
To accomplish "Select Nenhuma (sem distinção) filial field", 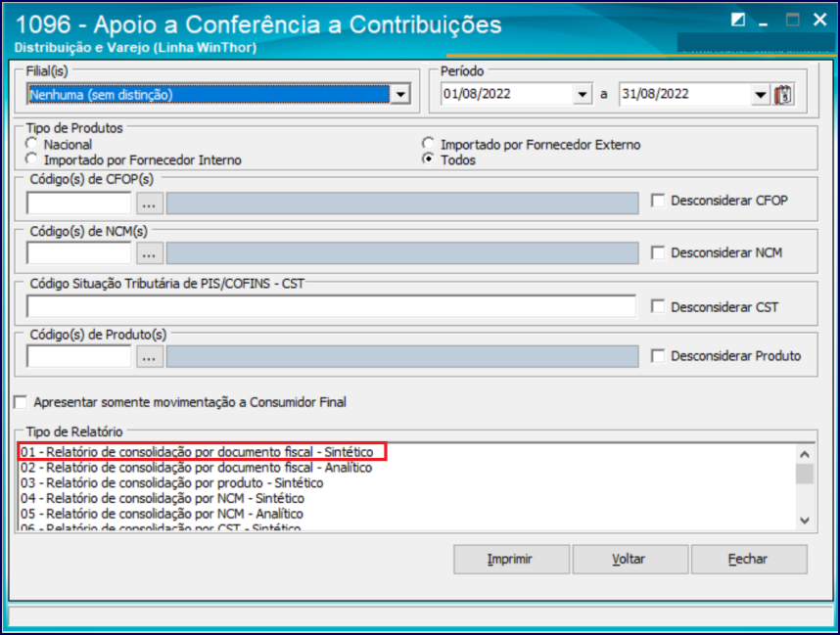I will pos(209,95).
